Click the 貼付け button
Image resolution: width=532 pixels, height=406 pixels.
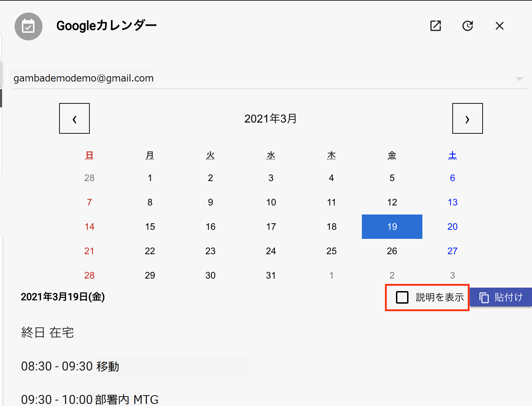(501, 297)
